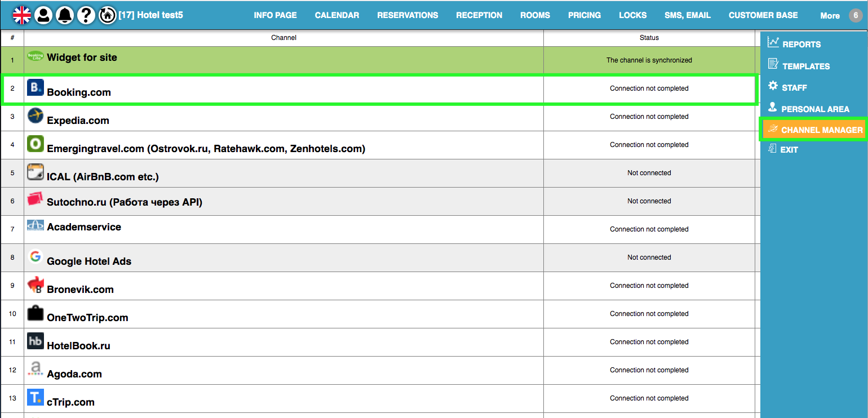Select Reports in the side menu
This screenshot has width=868, height=418.
801,45
